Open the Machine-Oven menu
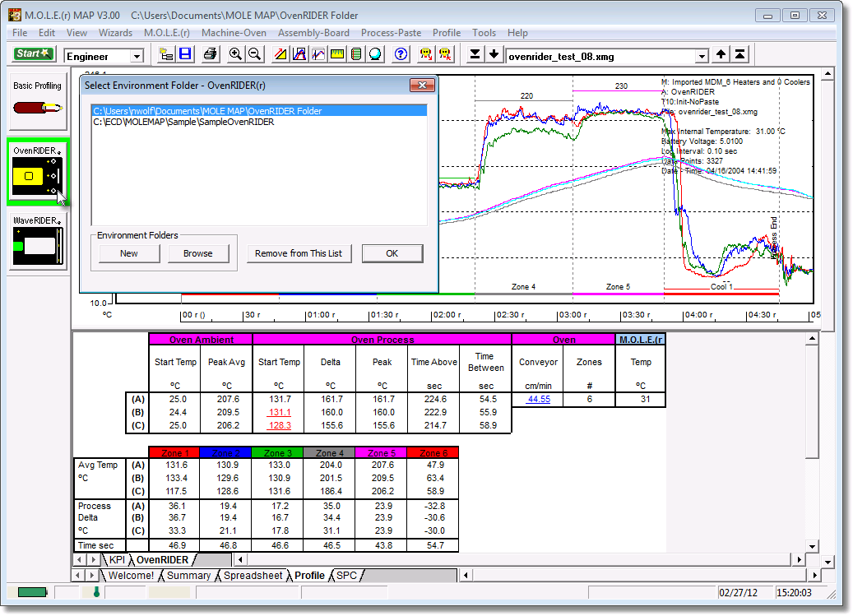Screen dimensions: 853x616 234,33
